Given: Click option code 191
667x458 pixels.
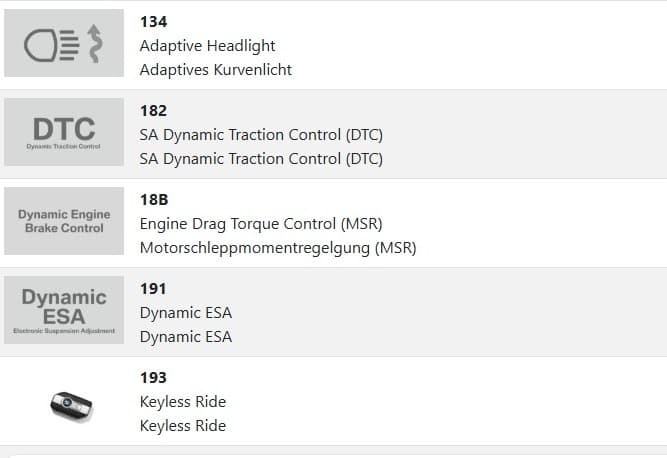Looking at the screenshot, I should tap(153, 288).
